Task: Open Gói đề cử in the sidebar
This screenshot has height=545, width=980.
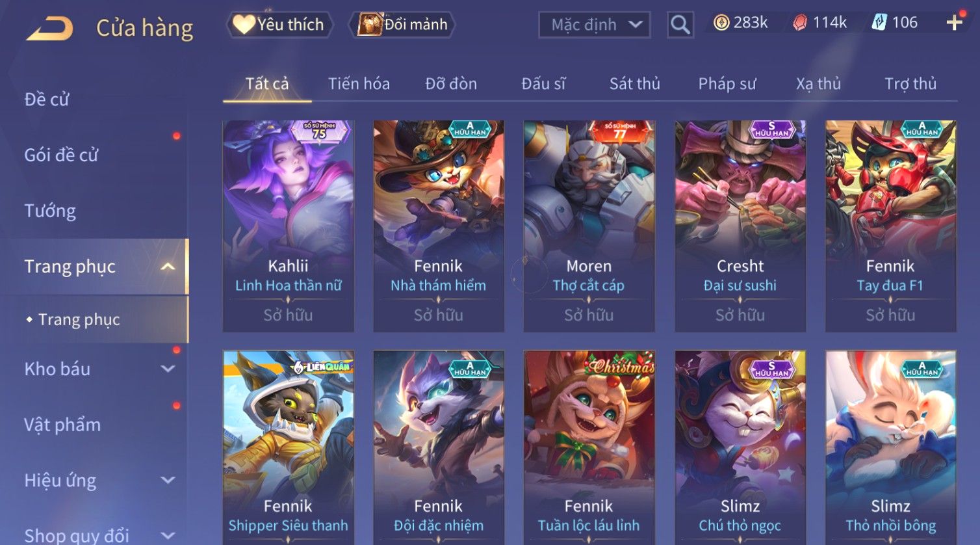Action: 61,155
